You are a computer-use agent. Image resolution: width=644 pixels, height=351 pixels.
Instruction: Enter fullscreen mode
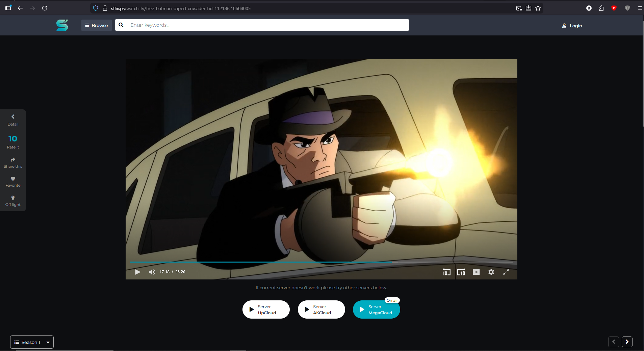506,272
